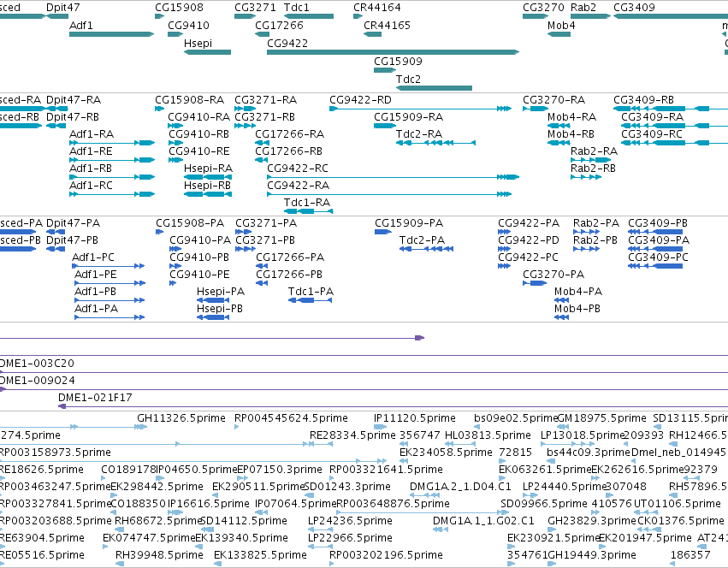The width and height of the screenshot is (728, 568).
Task: Select EST EK133825.5prime
Action: pyautogui.click(x=260, y=555)
